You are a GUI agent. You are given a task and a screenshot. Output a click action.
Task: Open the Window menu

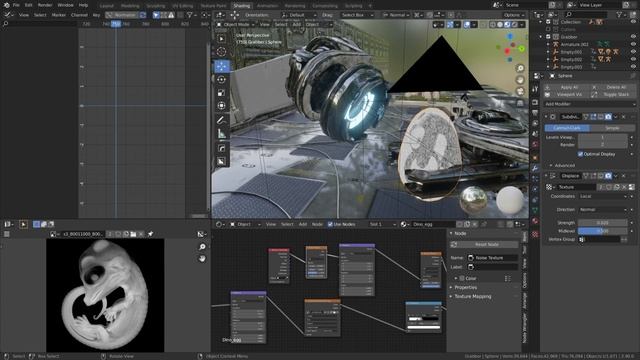65,5
